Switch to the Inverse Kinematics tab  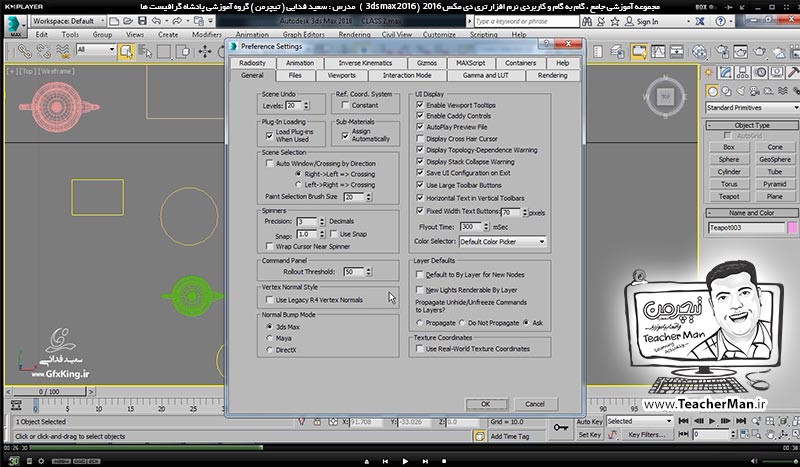365,63
